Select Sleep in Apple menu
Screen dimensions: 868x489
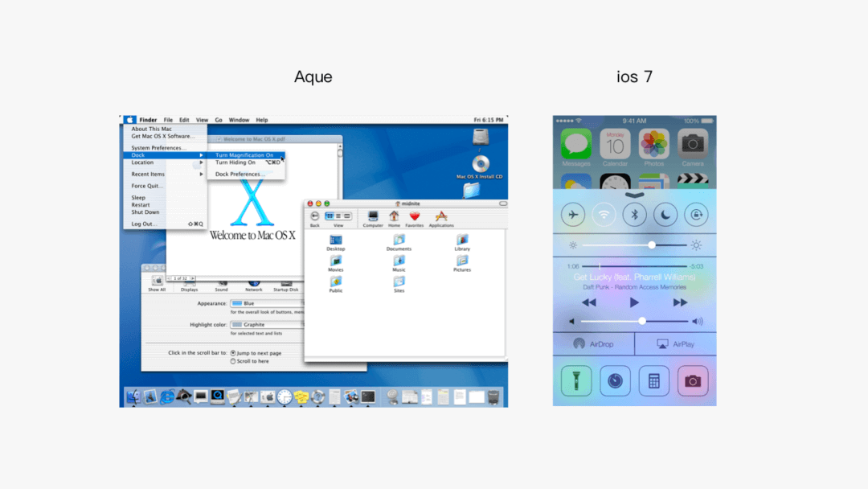tap(138, 198)
